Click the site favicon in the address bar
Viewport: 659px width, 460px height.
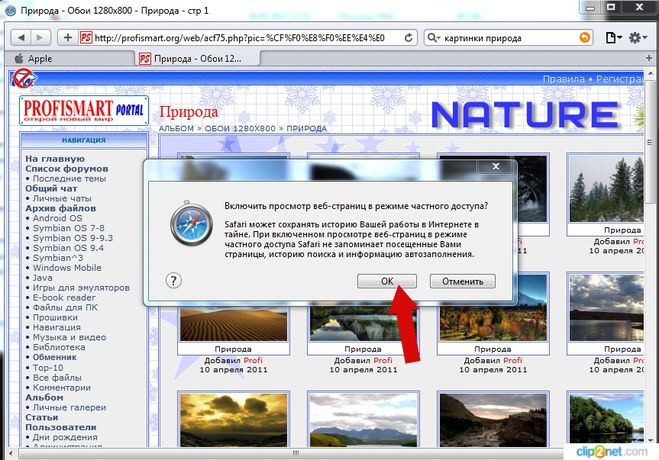click(86, 38)
